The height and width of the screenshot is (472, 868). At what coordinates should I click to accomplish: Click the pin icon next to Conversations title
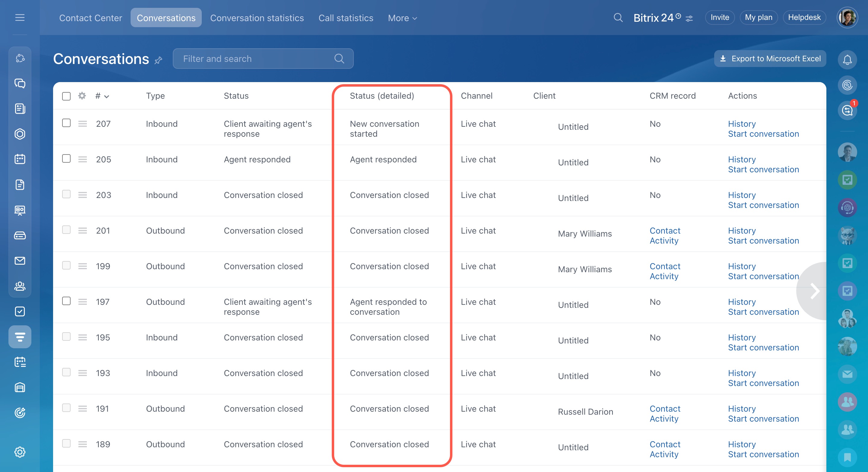pos(158,60)
